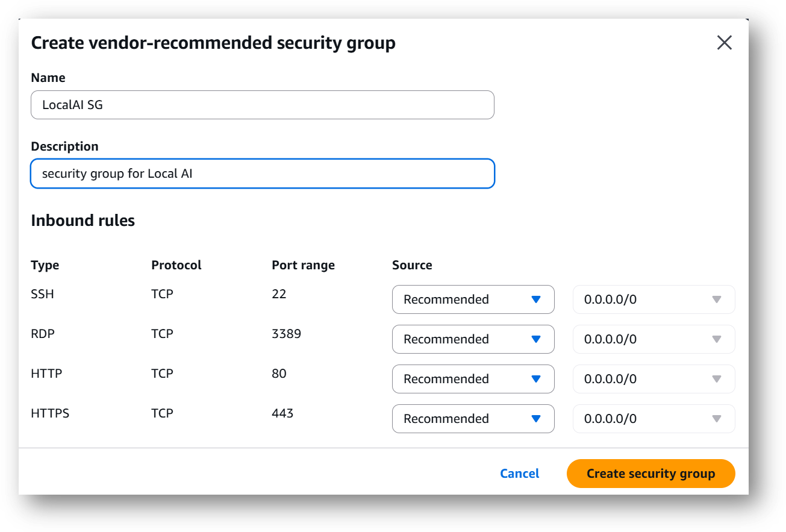
Task: Open the HTTP row 0.0.0.0/0 dropdown
Action: click(x=653, y=379)
